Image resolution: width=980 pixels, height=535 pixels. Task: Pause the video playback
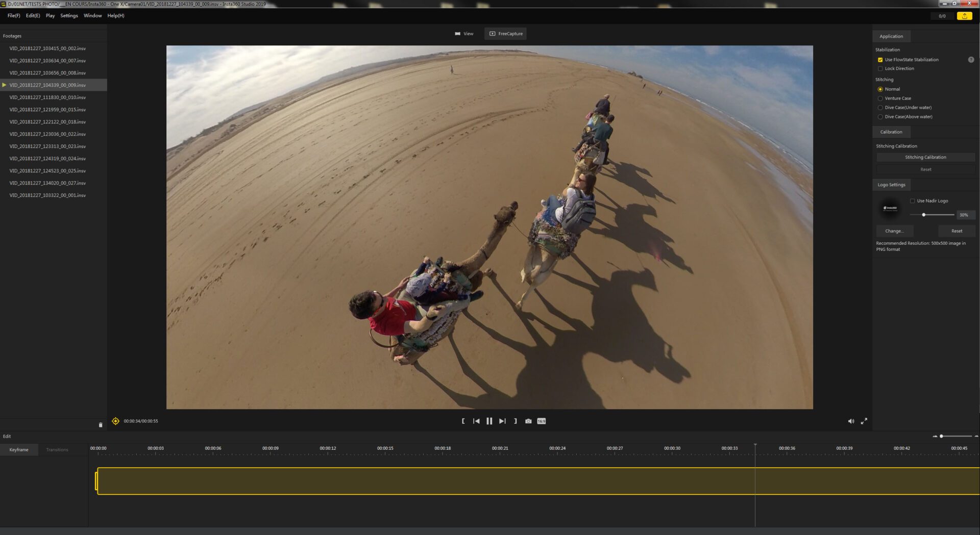(x=489, y=421)
